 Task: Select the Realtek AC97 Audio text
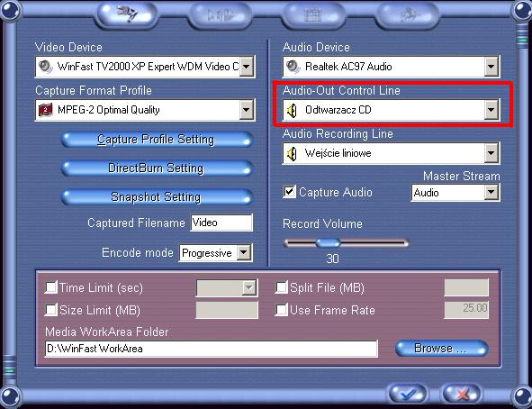(x=348, y=67)
